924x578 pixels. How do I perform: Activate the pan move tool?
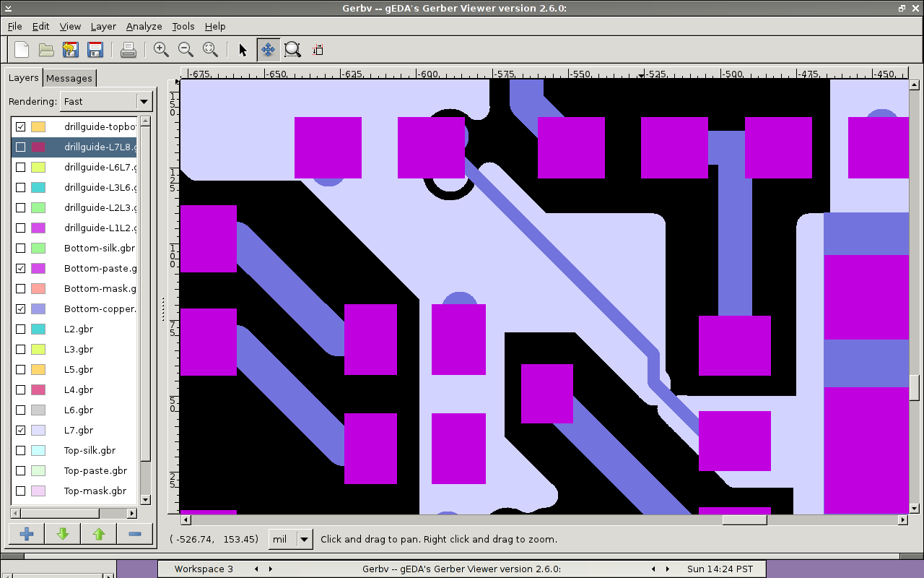(x=268, y=50)
